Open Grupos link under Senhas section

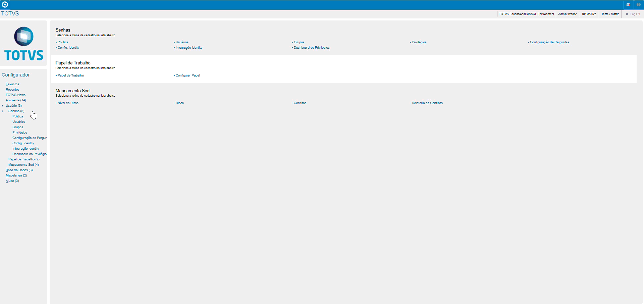[299, 42]
